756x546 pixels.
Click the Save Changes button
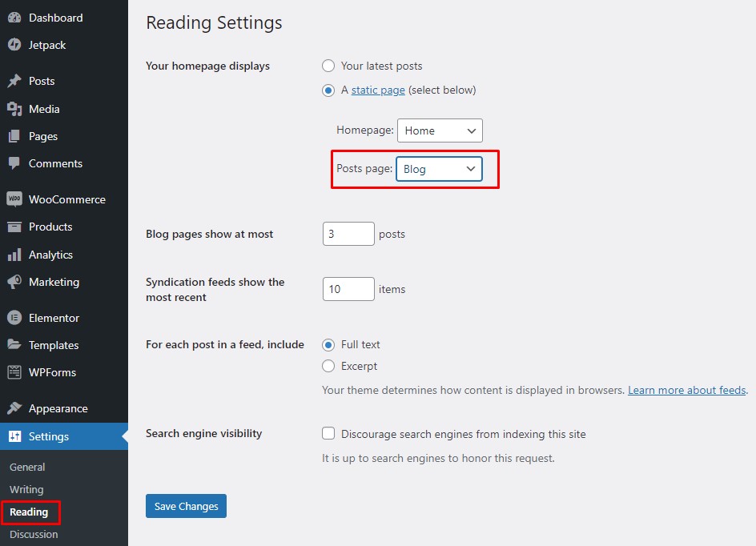[186, 506]
